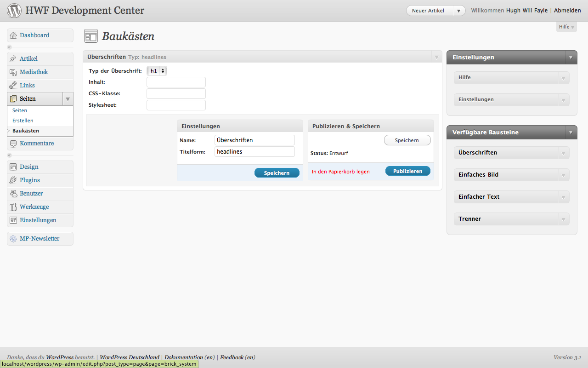Expand the Hilfe tab at top right

click(566, 27)
